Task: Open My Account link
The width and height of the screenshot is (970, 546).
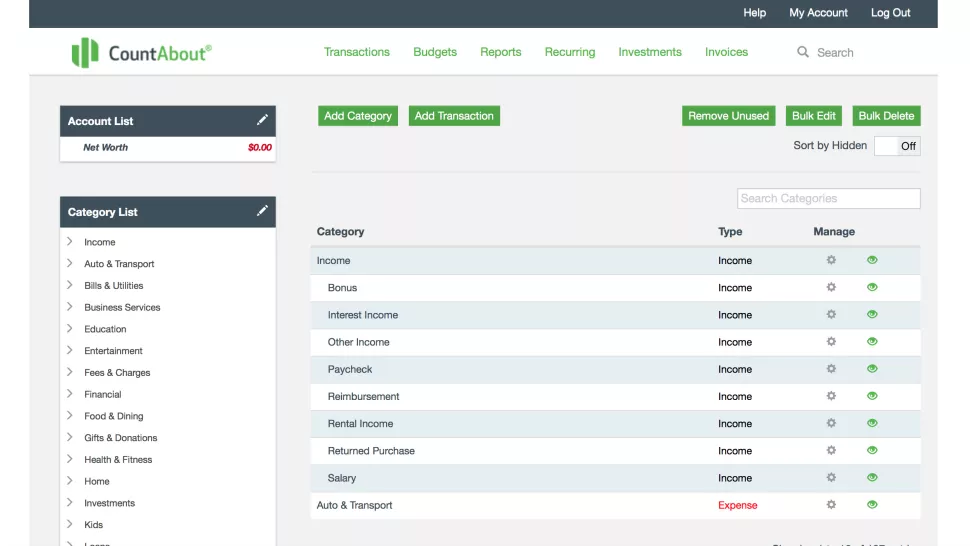Action: 818,12
